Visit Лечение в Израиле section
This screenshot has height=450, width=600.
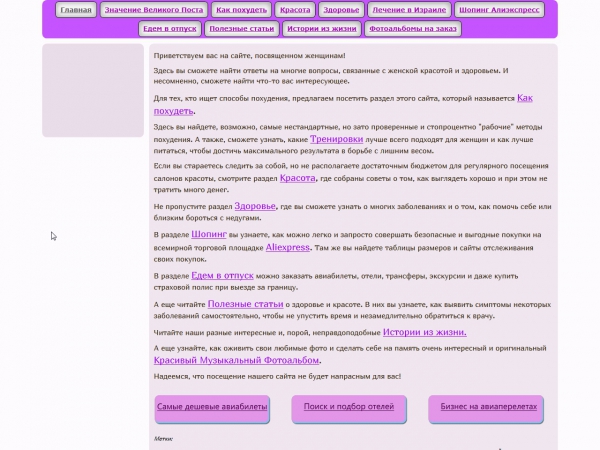click(409, 10)
